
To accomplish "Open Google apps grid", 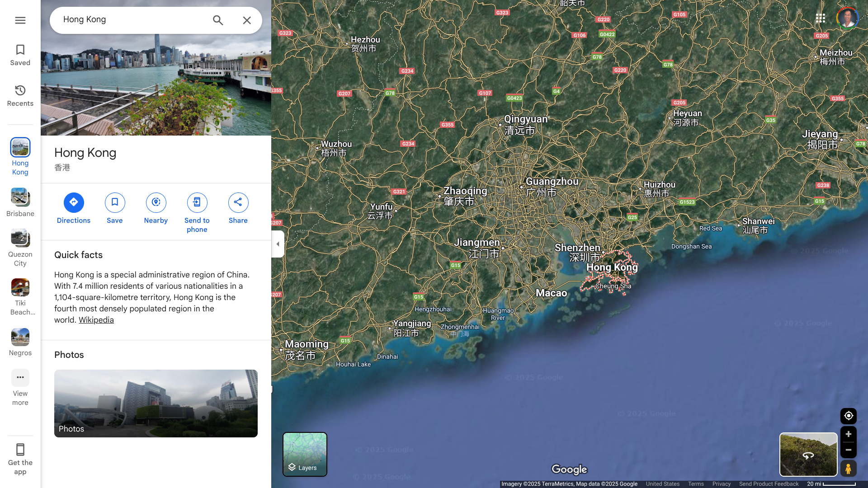I will click(821, 19).
